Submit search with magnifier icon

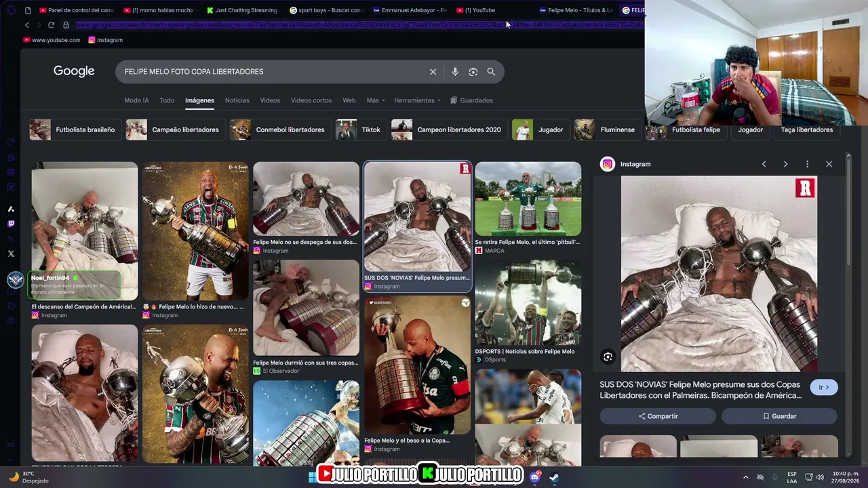(491, 72)
